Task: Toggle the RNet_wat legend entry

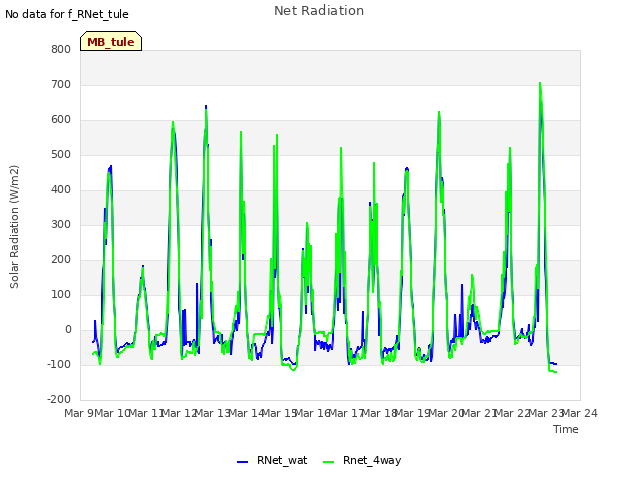Action: point(272,460)
